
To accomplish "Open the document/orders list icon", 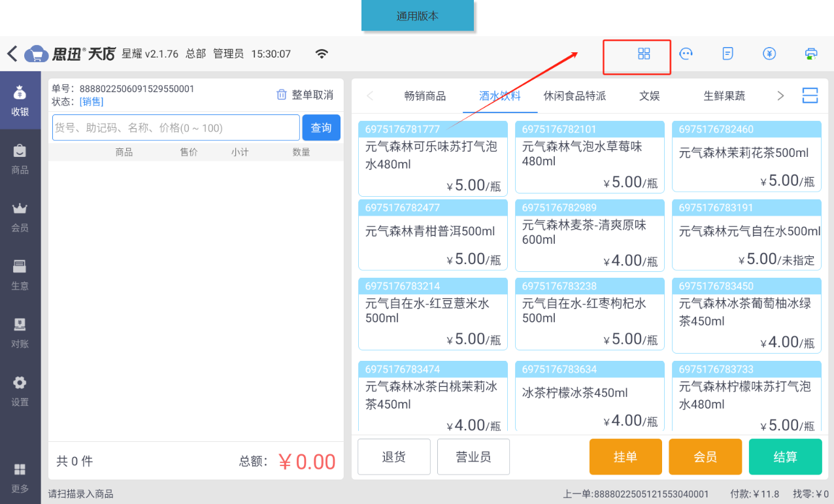I will pos(727,54).
